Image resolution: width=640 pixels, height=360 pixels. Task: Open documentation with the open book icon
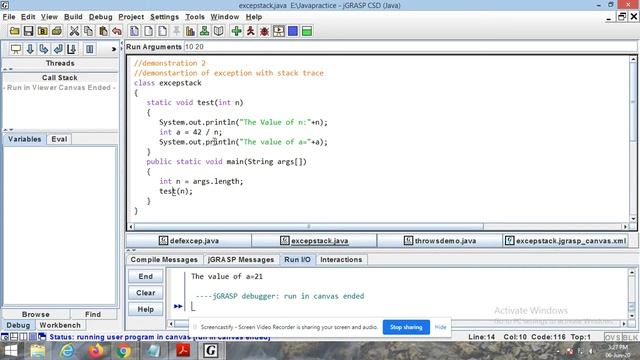(x=219, y=31)
